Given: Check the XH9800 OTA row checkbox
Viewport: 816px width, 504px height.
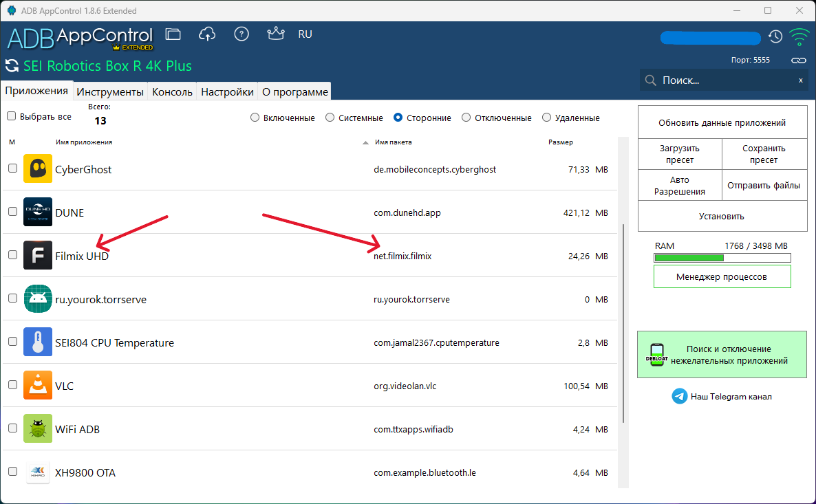Looking at the screenshot, I should (x=13, y=471).
